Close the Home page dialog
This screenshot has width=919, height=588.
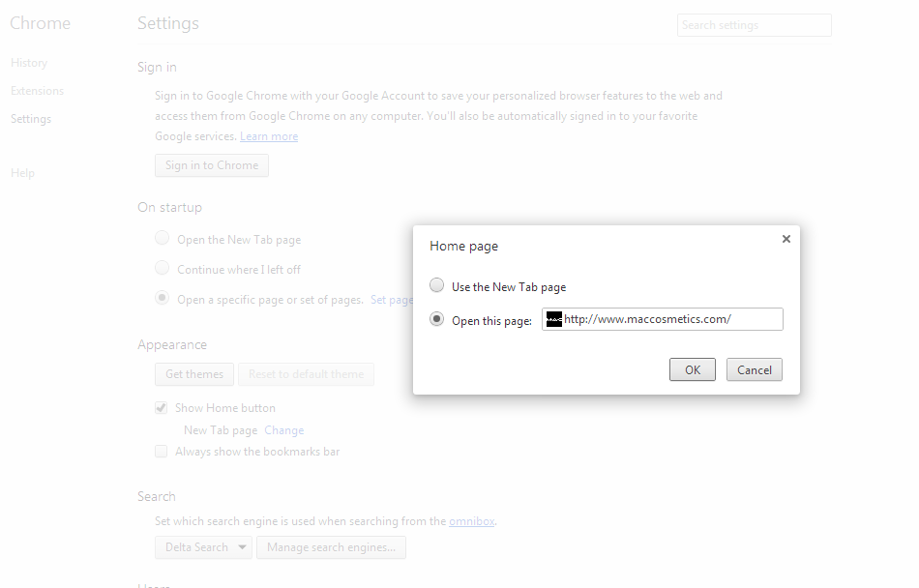click(786, 239)
